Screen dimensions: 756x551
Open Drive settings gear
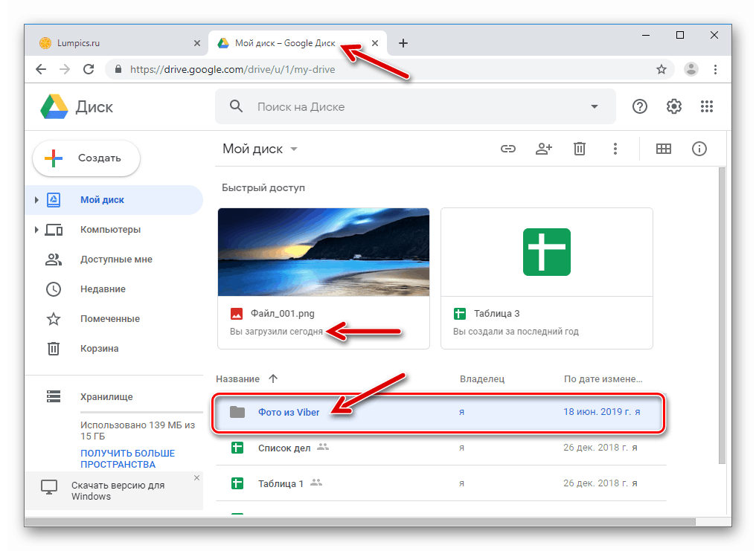(673, 106)
